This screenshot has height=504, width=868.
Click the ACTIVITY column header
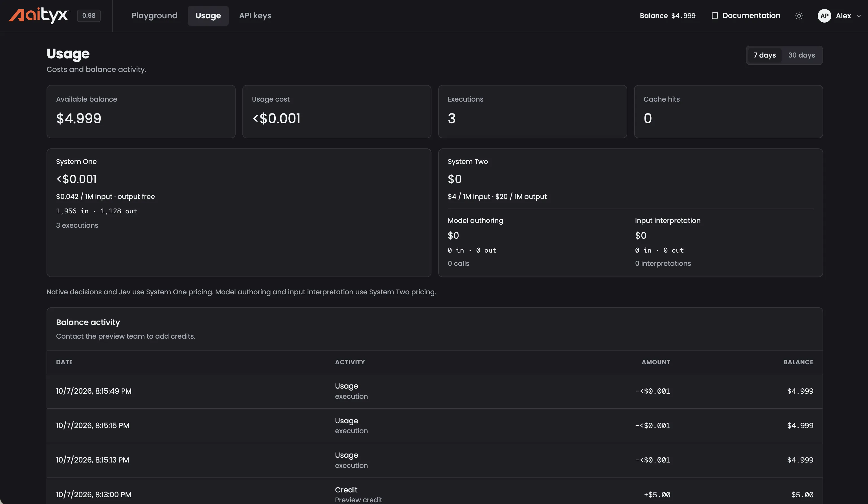coord(350,362)
